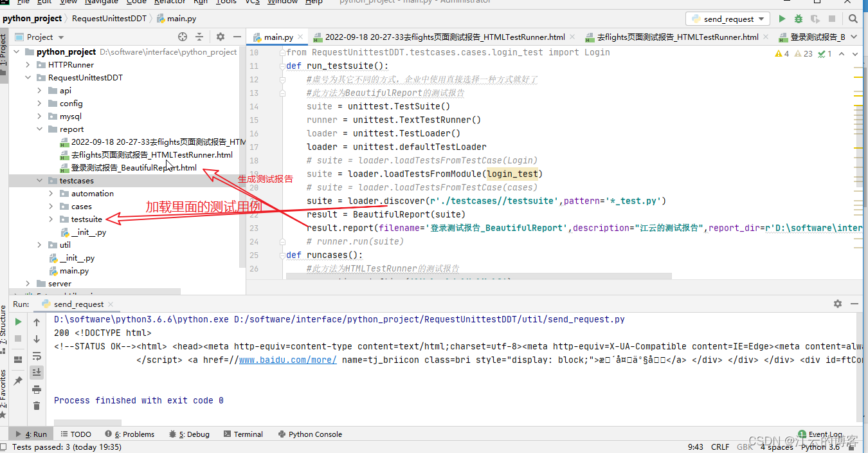Click the typo count checkmark indicator

pos(825,54)
